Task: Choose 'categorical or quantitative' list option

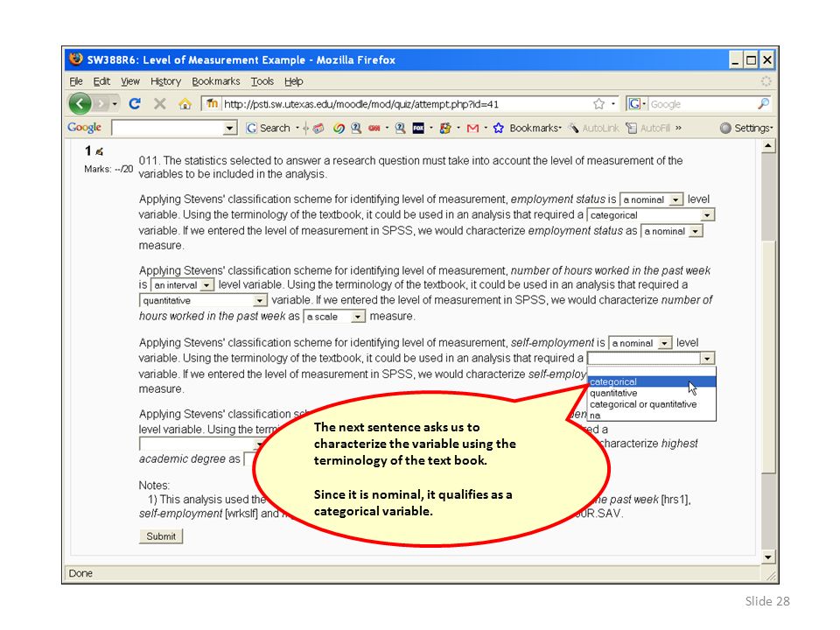Action: point(651,404)
